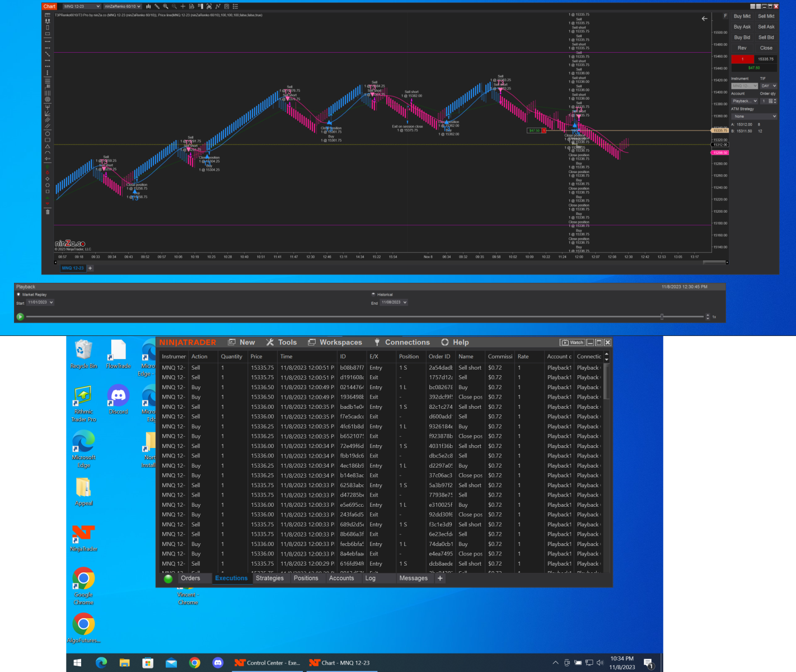Screen dimensions: 796x672
Task: Open the Appeal folder on desktop
Action: [x=83, y=492]
